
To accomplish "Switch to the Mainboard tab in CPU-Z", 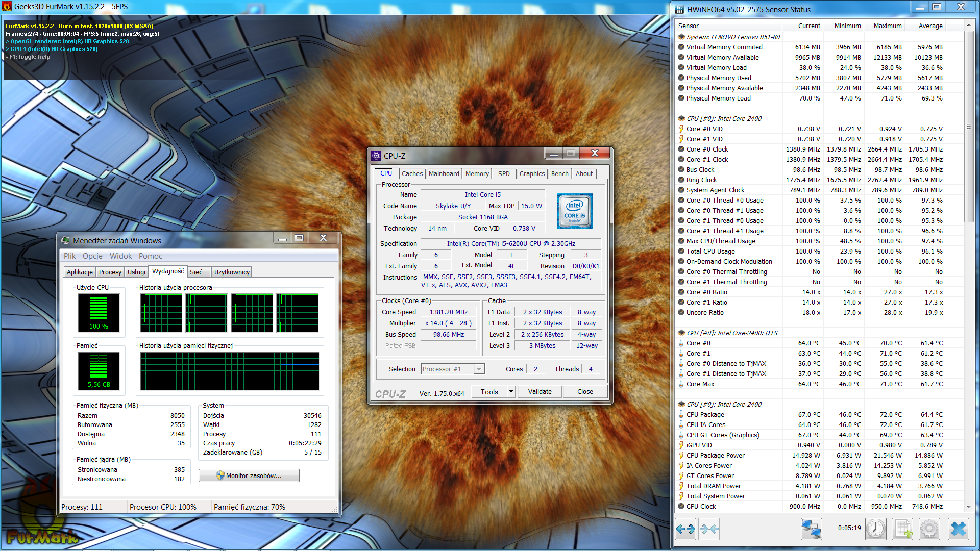I will point(444,173).
